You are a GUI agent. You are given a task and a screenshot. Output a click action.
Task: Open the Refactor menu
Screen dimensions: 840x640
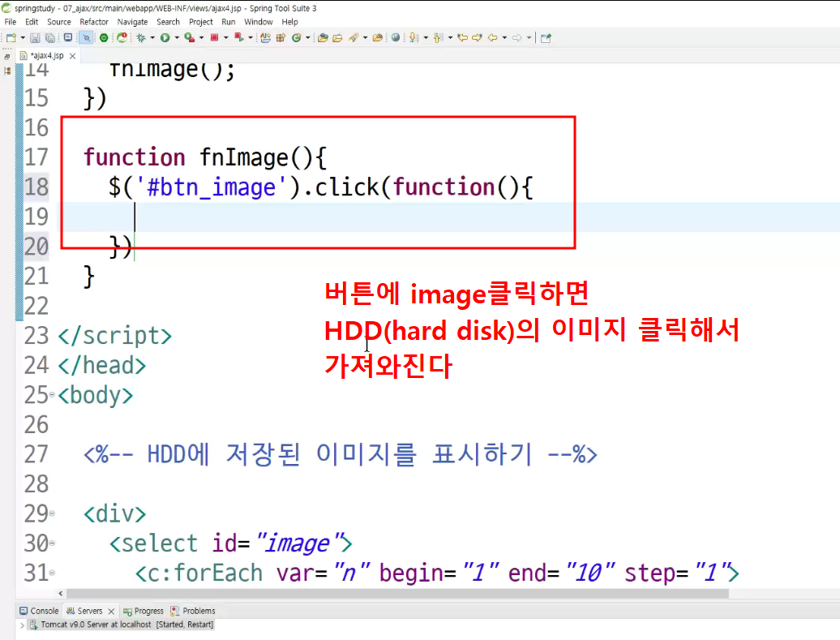(x=94, y=22)
